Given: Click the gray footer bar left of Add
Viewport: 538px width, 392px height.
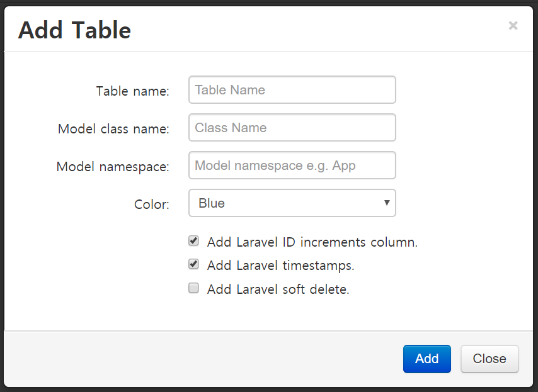Looking at the screenshot, I should point(202,359).
